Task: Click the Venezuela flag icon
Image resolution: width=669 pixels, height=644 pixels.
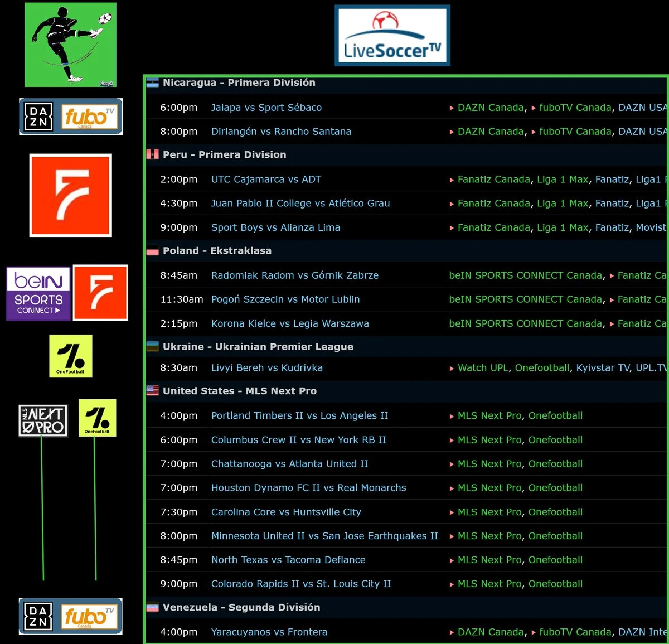Action: tap(152, 607)
